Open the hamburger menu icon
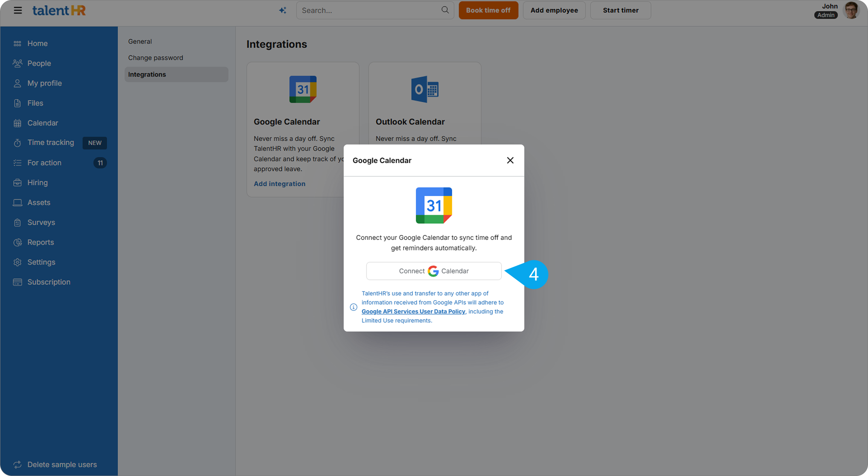The width and height of the screenshot is (868, 476). 18,10
